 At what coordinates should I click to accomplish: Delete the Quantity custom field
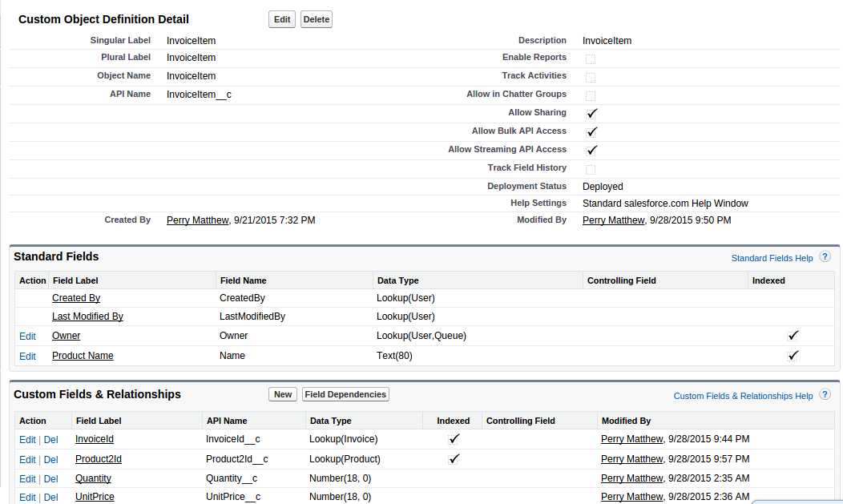(x=51, y=479)
